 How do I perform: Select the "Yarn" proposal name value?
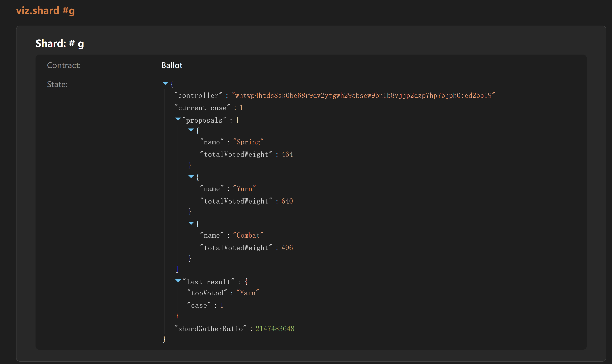coord(244,189)
